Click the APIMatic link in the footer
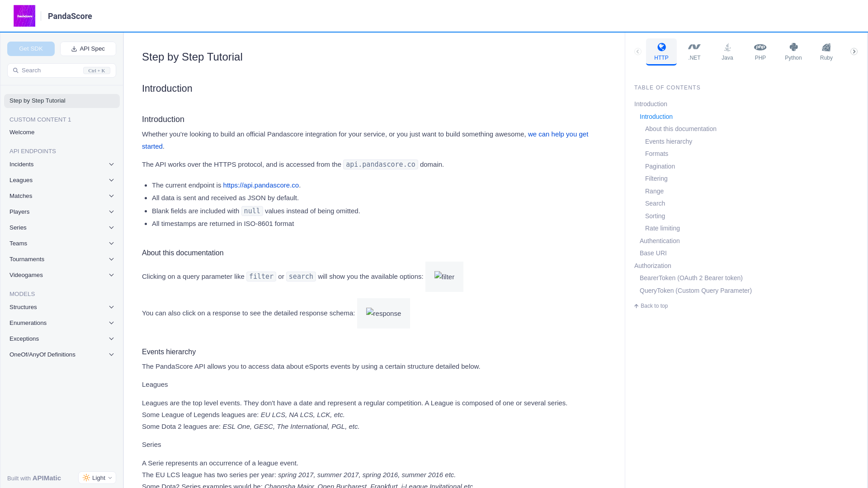The width and height of the screenshot is (868, 488). (47, 478)
